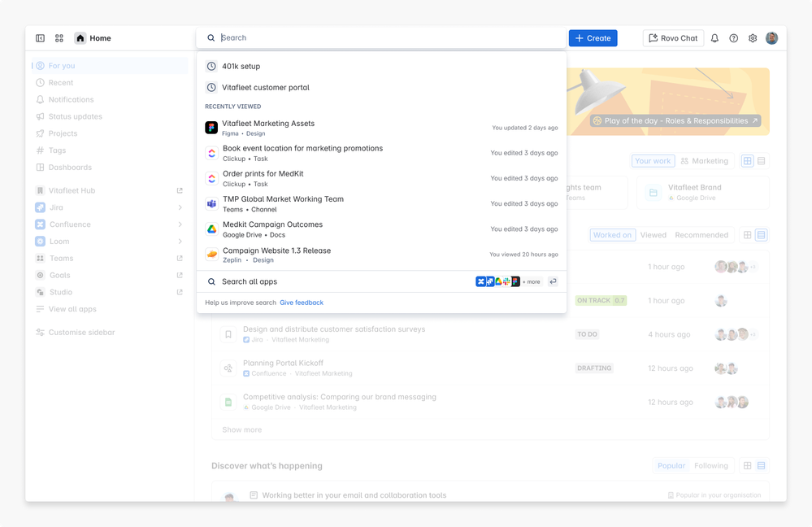The image size is (812, 527).
Task: Select the Popular tab
Action: click(x=671, y=466)
